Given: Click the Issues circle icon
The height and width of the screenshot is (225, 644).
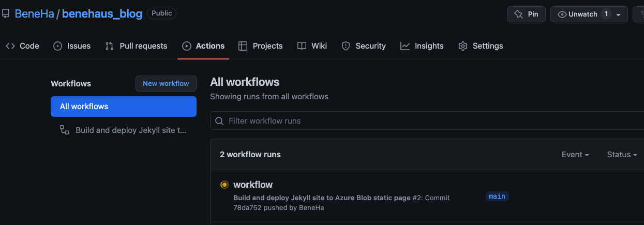Looking at the screenshot, I should click(58, 46).
